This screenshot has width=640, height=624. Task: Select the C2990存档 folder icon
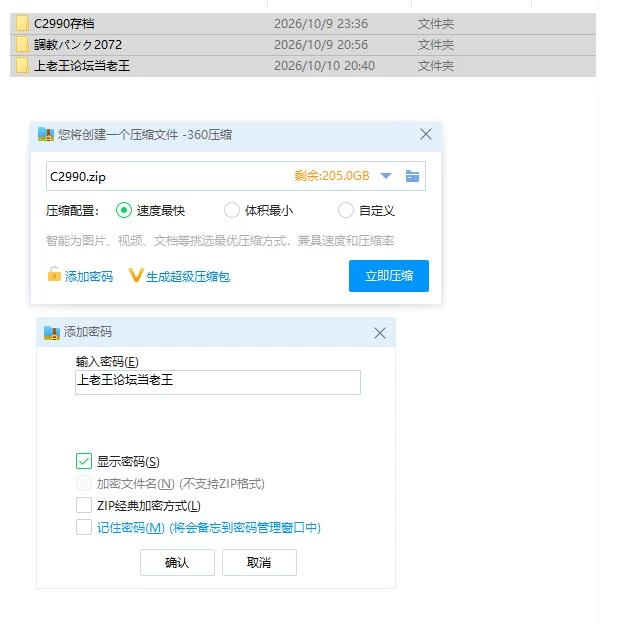pyautogui.click(x=22, y=24)
